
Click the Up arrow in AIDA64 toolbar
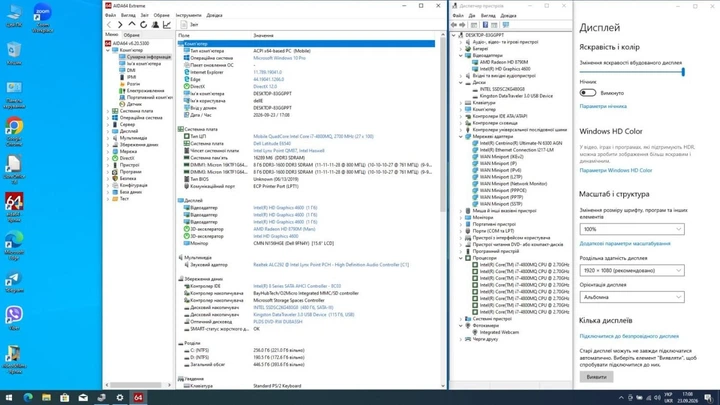132,25
